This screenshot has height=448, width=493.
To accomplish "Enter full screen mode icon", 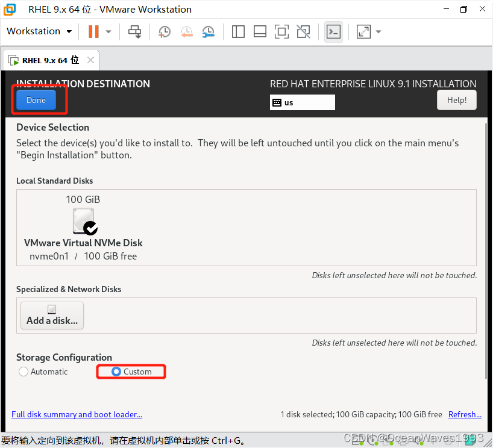I will point(281,31).
